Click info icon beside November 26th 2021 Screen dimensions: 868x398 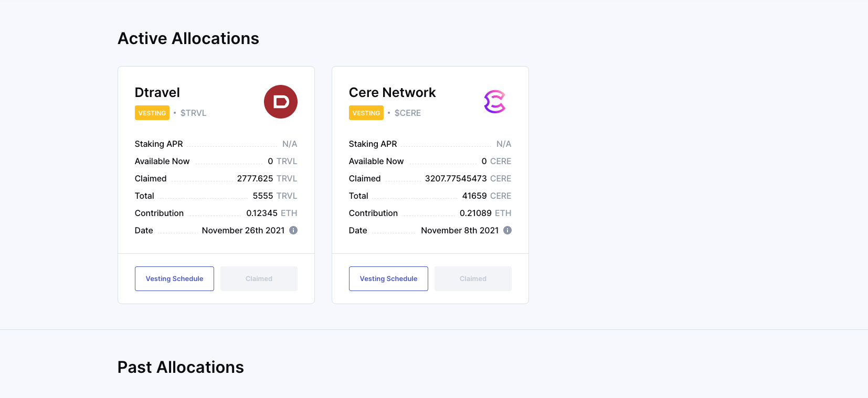point(293,230)
